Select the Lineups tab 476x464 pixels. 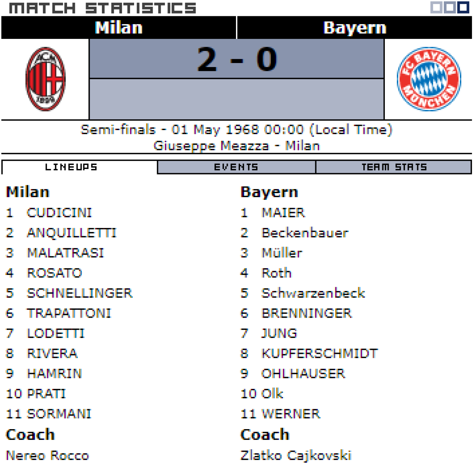tap(71, 167)
